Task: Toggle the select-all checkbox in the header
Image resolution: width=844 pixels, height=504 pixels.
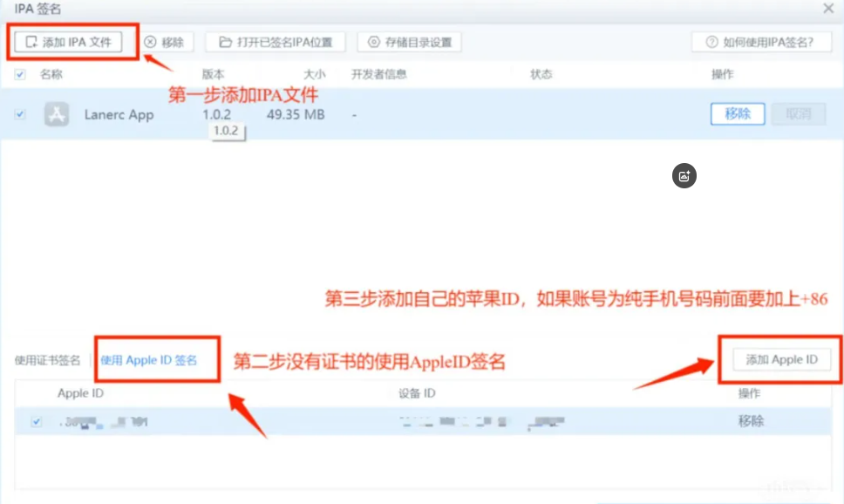Action: [x=20, y=75]
